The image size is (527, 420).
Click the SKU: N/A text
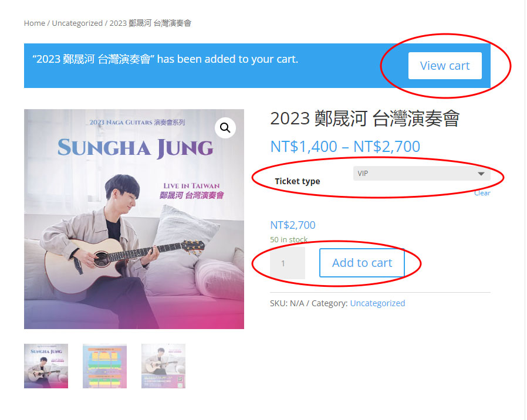pos(287,303)
